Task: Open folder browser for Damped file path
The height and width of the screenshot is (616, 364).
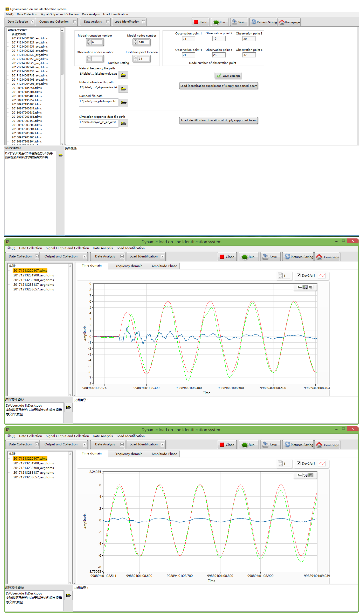Action: 124,103
